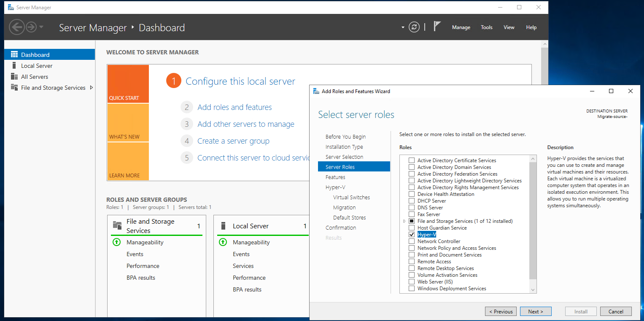
Task: Go to Features step in wizard
Action: (335, 177)
